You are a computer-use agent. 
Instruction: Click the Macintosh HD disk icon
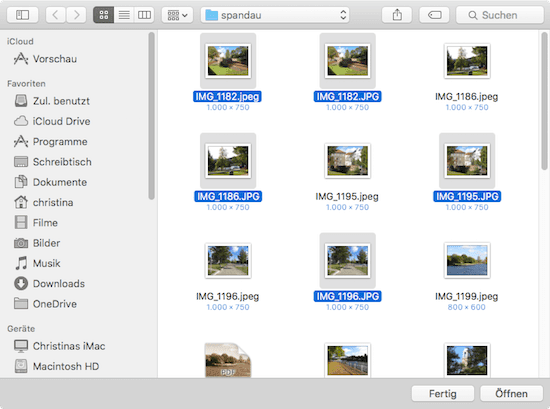point(21,366)
